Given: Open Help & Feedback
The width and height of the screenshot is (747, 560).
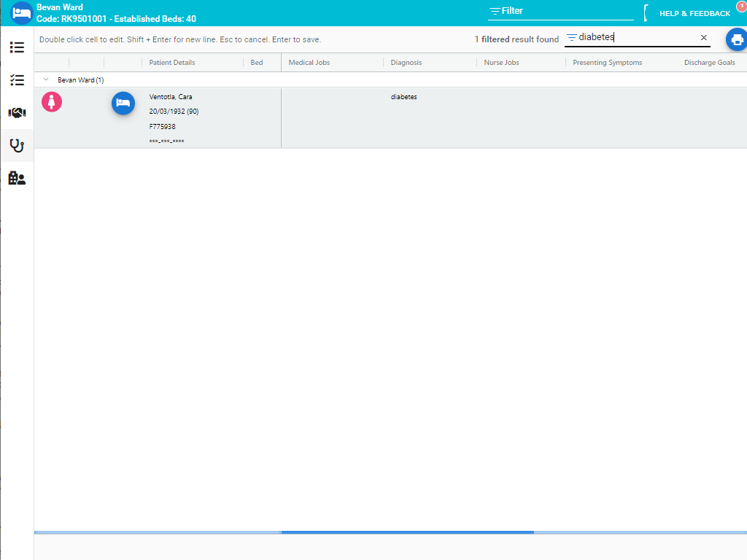Looking at the screenshot, I should coord(694,13).
